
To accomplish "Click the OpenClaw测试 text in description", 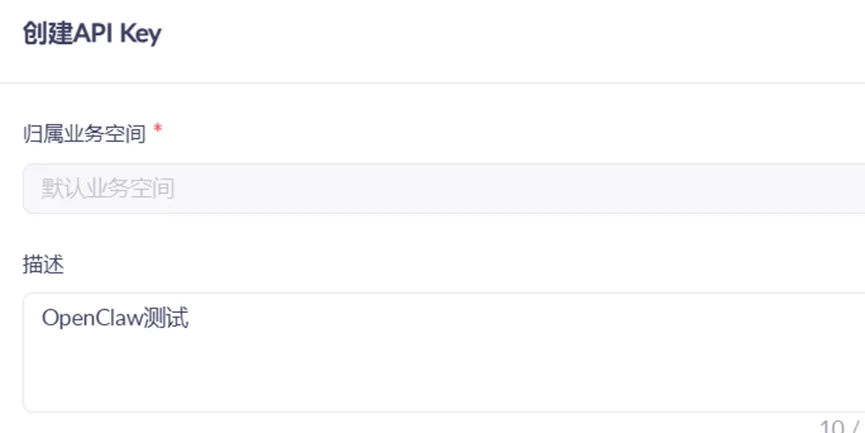I will click(115, 319).
